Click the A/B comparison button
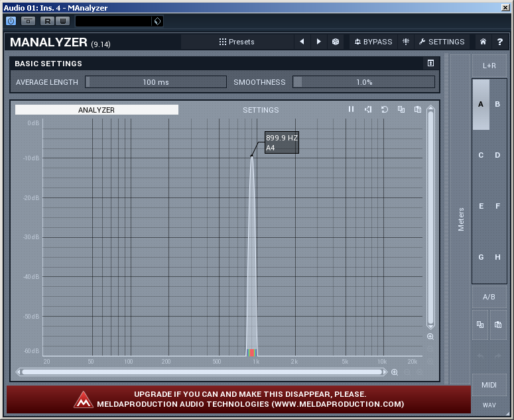This screenshot has width=514, height=420. 489,297
